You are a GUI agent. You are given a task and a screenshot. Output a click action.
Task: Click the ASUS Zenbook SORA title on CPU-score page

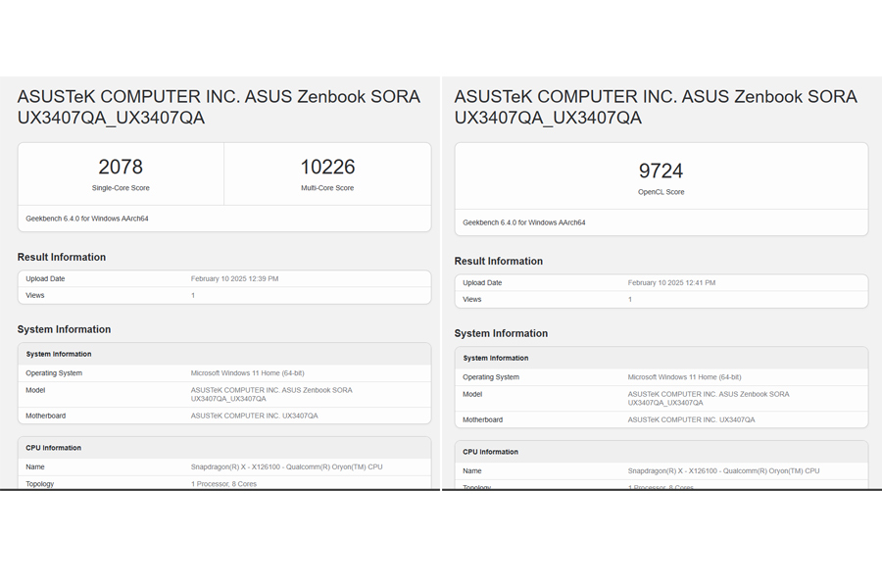(x=219, y=107)
